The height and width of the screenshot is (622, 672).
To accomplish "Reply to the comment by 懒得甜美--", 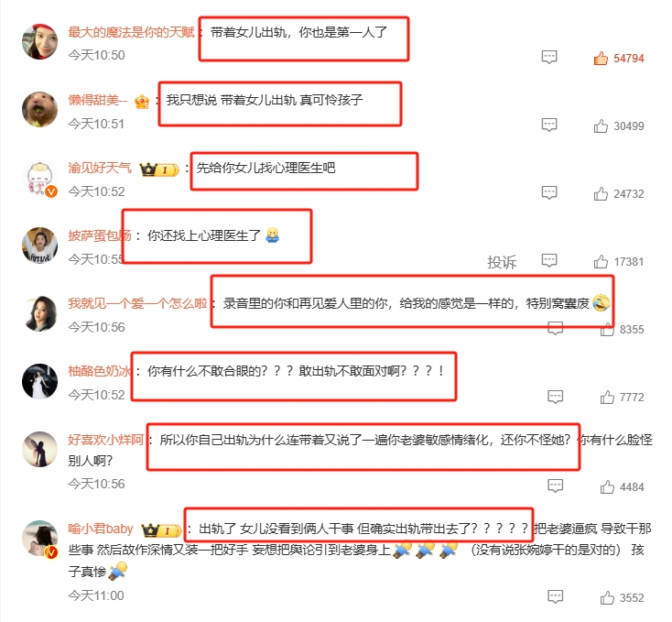I will [549, 125].
